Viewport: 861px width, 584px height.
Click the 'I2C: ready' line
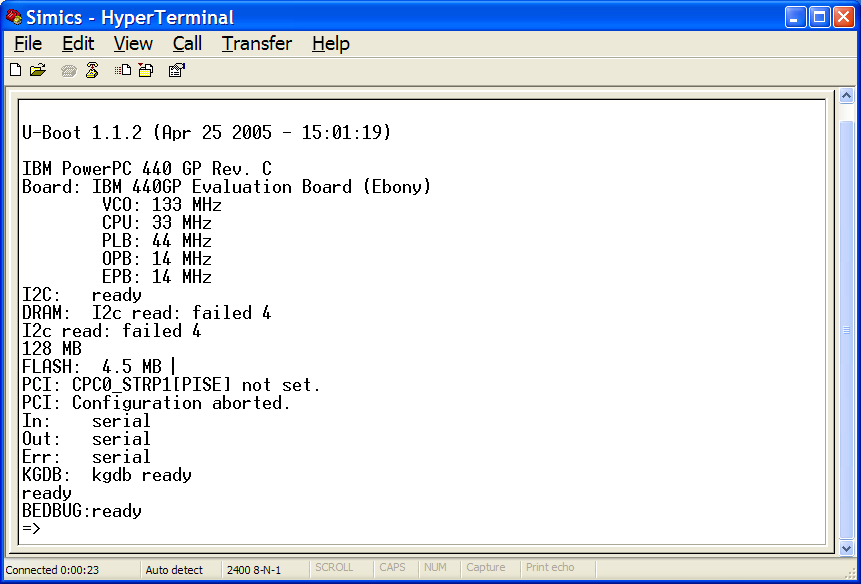coord(82,295)
